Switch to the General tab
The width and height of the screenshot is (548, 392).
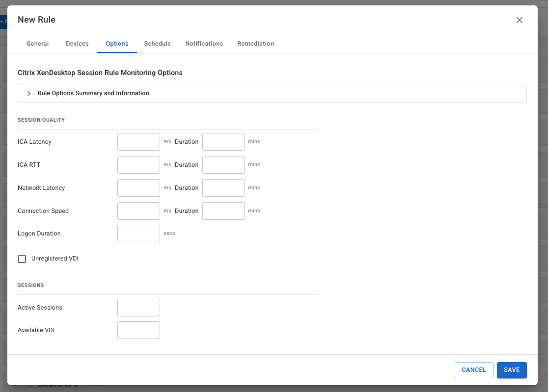pos(37,44)
